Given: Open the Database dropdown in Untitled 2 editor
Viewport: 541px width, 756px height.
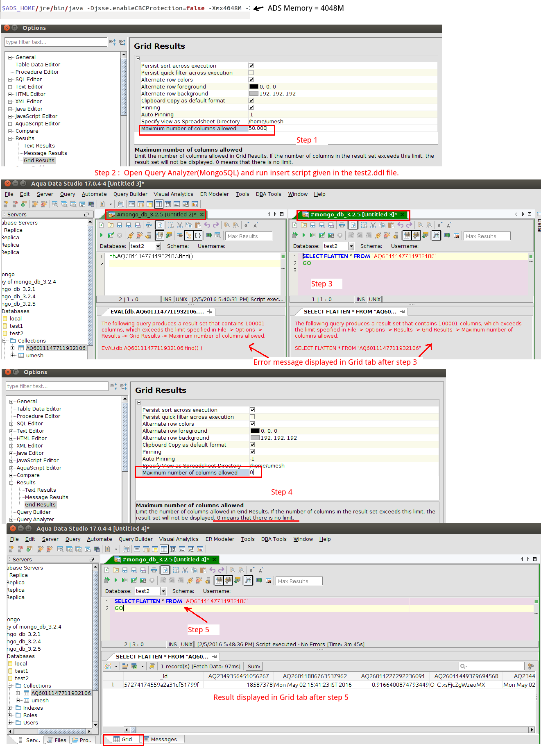Looking at the screenshot, I should pyautogui.click(x=158, y=246).
